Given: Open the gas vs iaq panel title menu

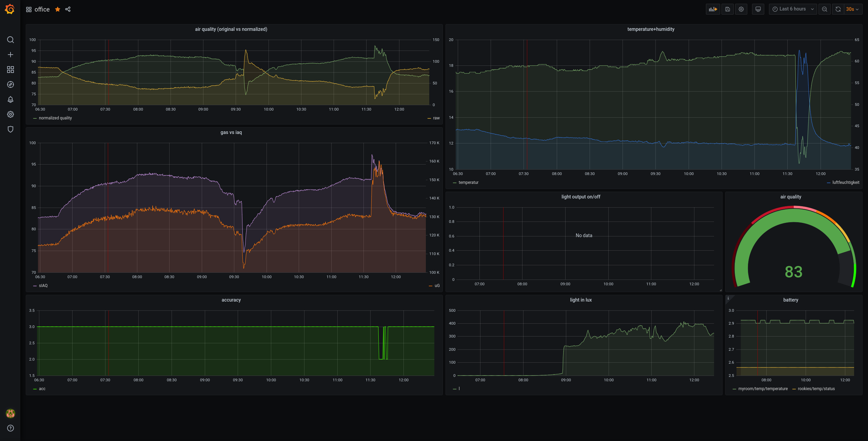Looking at the screenshot, I should [x=231, y=132].
